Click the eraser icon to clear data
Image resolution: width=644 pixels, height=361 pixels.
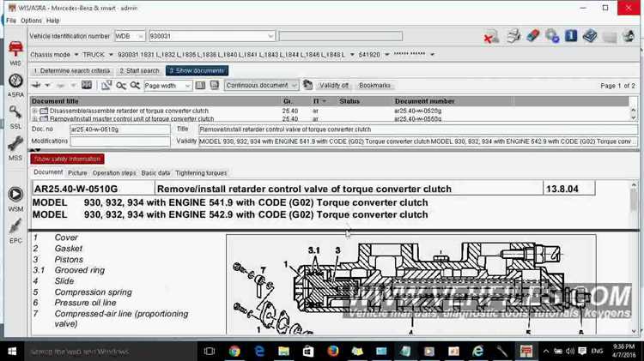[x=532, y=36]
